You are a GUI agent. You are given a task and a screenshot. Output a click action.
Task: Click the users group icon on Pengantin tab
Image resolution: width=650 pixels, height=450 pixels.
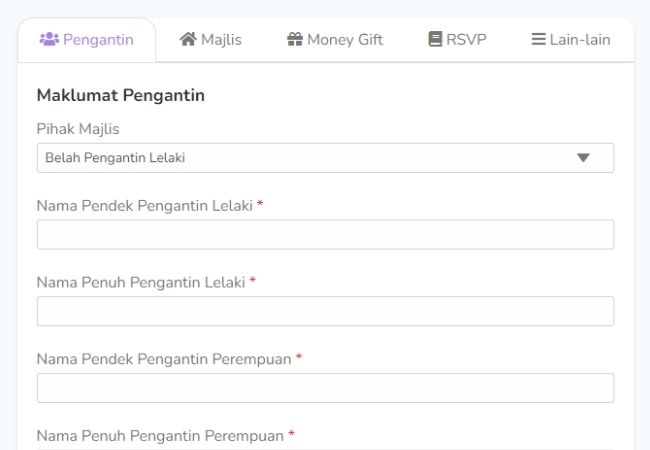point(49,39)
